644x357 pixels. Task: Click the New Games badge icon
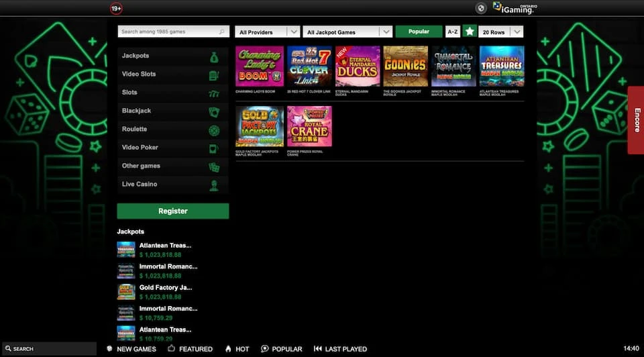[109, 348]
